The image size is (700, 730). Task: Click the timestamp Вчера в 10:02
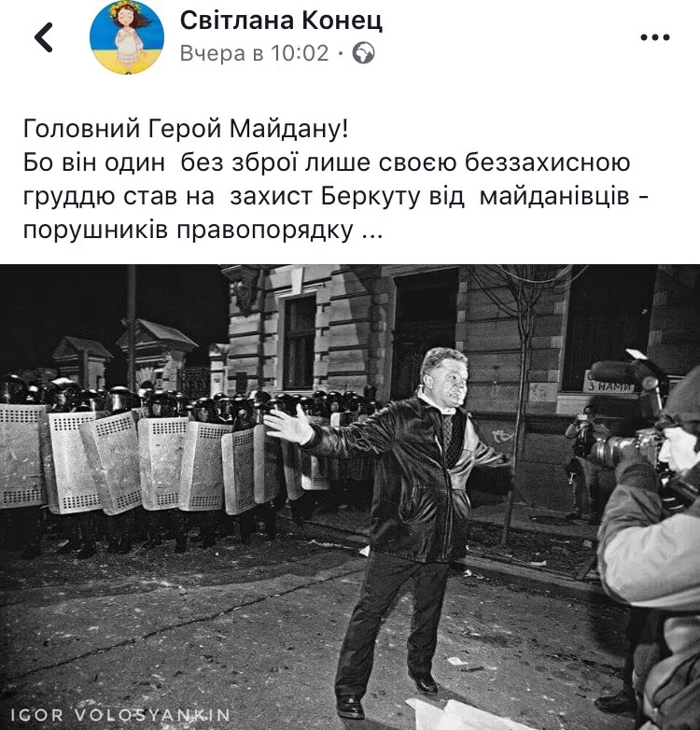coord(254,52)
